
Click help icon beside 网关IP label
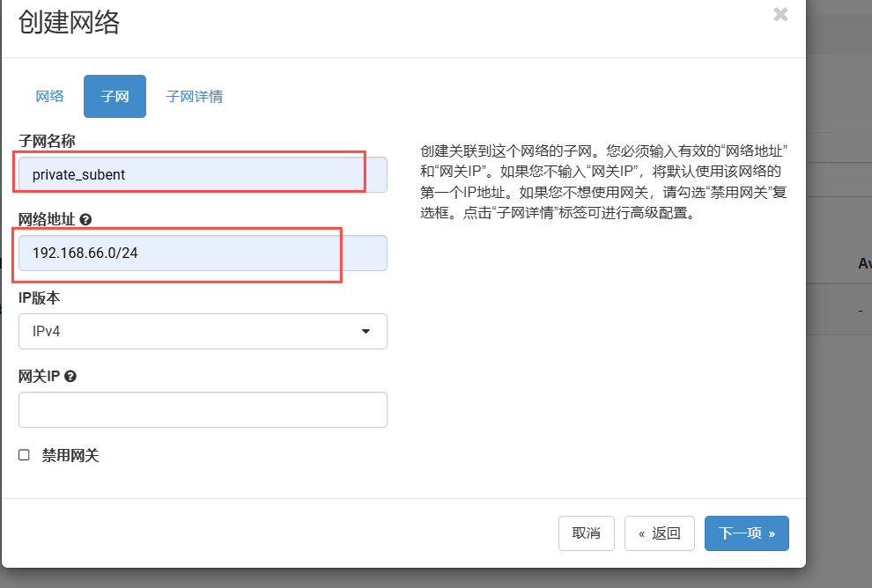[x=70, y=376]
